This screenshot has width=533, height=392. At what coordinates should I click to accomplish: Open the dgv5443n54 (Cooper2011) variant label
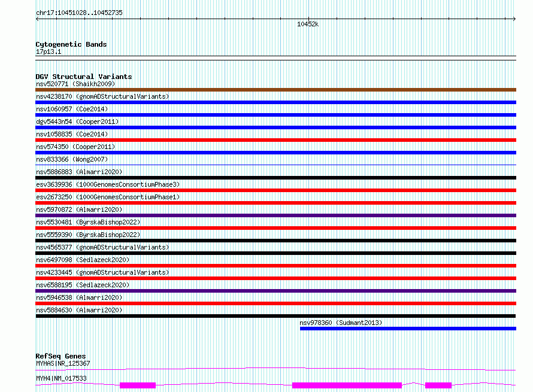pyautogui.click(x=77, y=121)
